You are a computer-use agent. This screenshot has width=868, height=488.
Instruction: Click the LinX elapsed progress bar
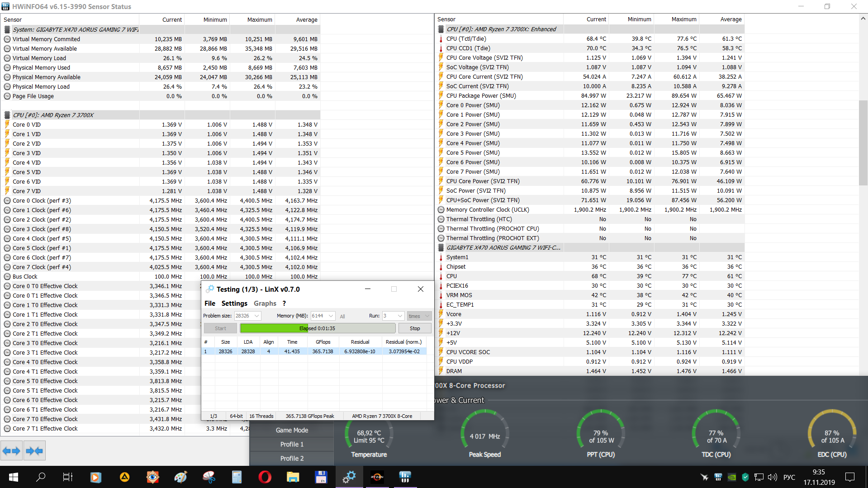pyautogui.click(x=318, y=328)
